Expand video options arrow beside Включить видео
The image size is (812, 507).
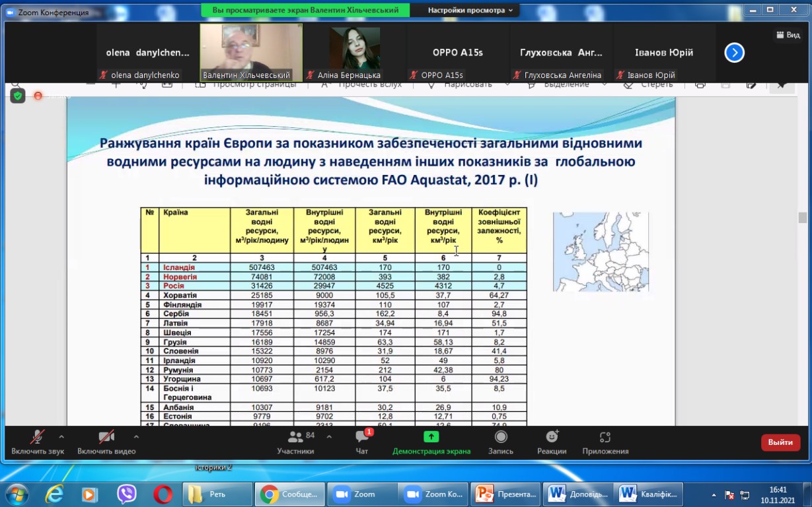click(x=136, y=436)
